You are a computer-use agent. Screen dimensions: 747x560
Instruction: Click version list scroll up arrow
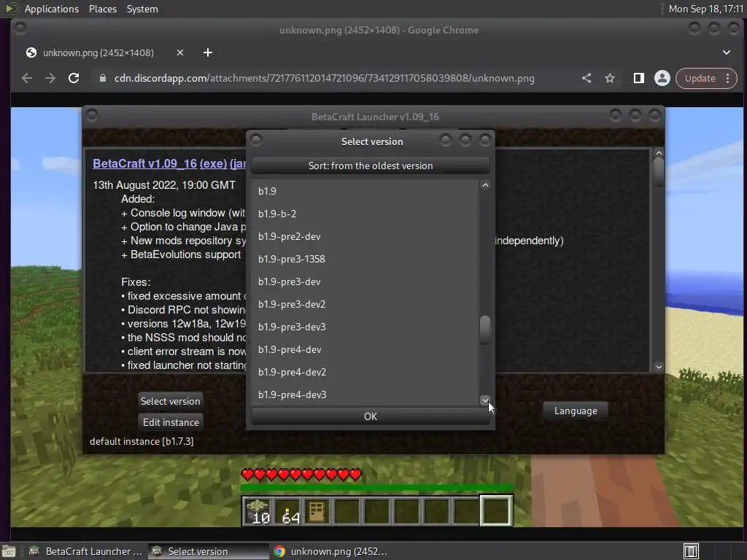tap(485, 185)
